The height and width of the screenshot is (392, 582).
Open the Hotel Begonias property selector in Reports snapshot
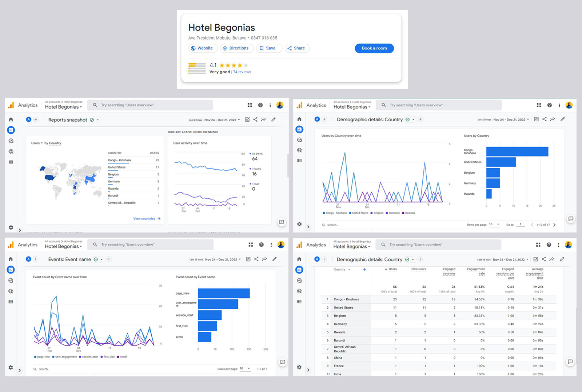[x=63, y=107]
